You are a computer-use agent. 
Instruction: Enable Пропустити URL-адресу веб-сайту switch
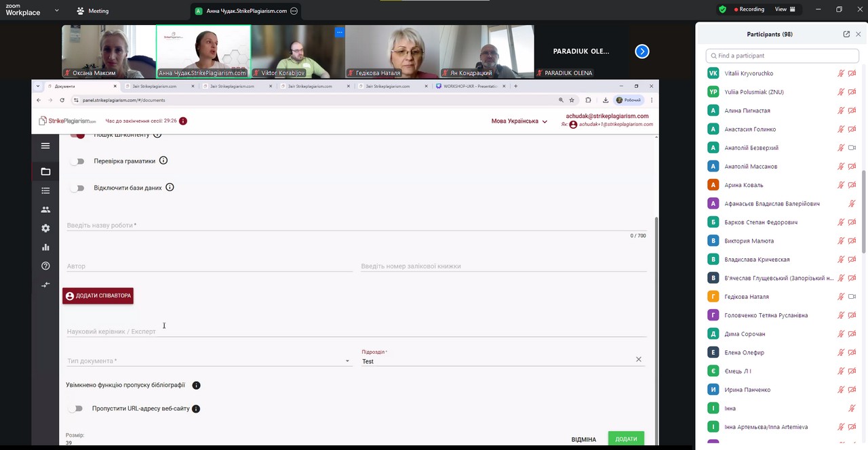(x=77, y=409)
